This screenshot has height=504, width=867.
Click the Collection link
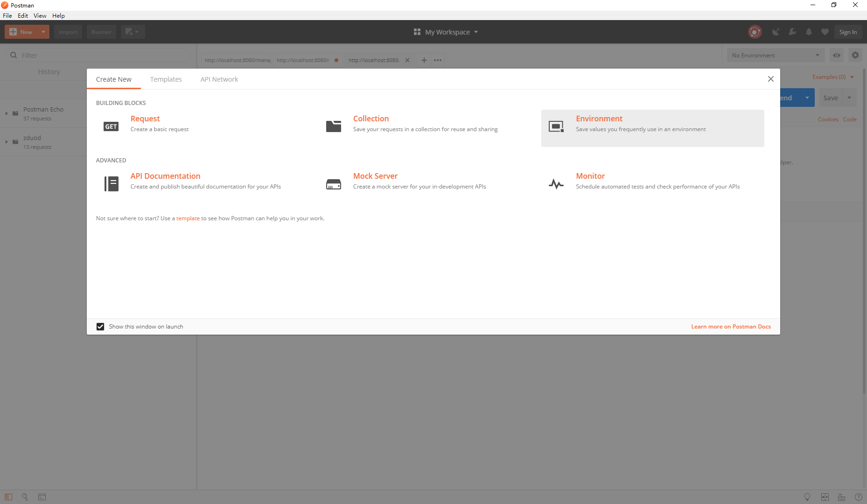[x=371, y=119]
